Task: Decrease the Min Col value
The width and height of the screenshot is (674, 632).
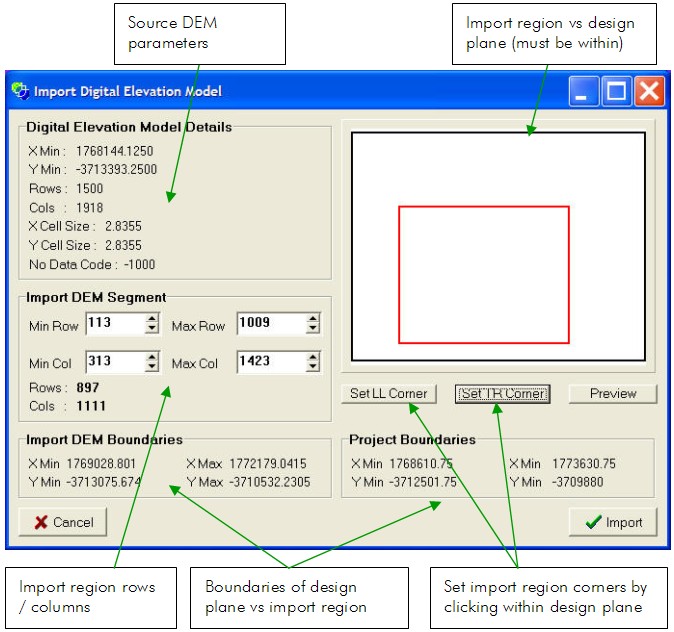Action: click(152, 366)
